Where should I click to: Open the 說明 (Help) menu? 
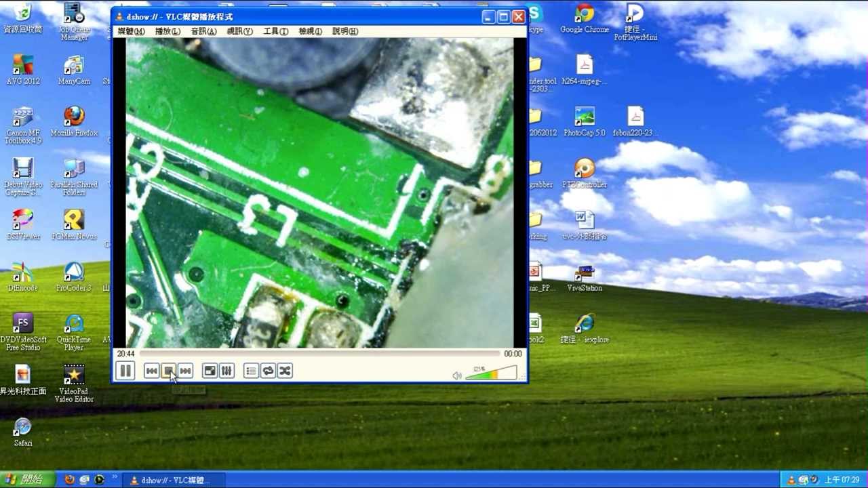point(345,31)
